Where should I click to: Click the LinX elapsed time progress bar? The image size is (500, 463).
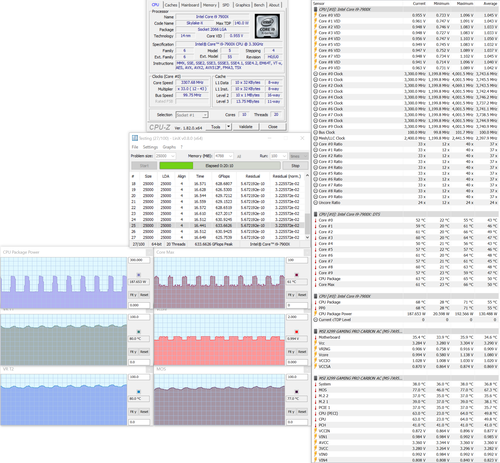click(x=220, y=166)
